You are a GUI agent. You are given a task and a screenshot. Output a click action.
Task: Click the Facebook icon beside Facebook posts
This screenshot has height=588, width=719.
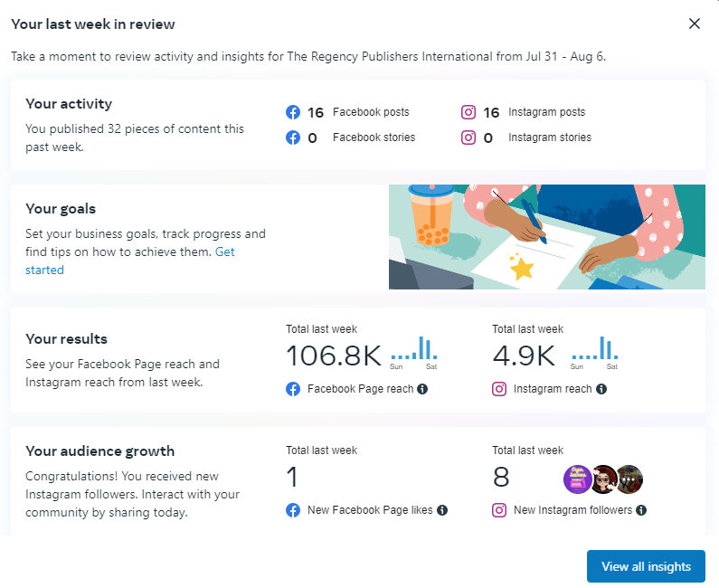(293, 113)
